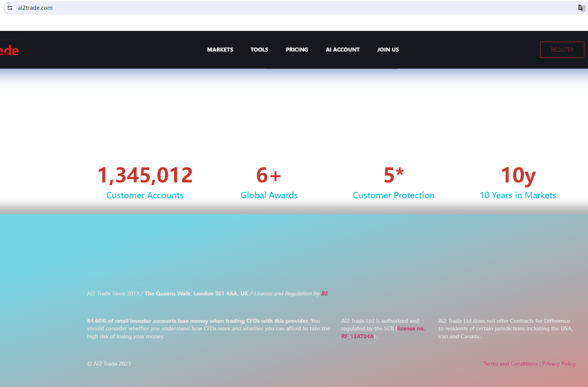Click the Global Awards label
The image size is (588, 387).
point(269,195)
